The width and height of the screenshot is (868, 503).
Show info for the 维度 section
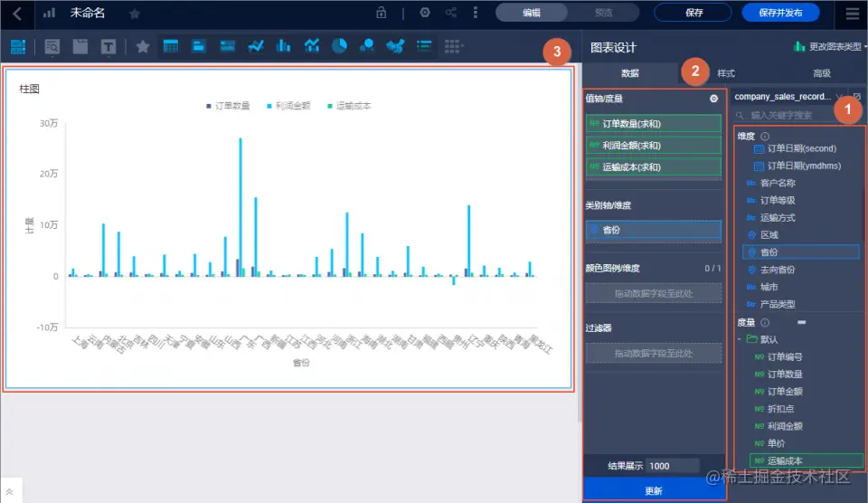click(765, 137)
